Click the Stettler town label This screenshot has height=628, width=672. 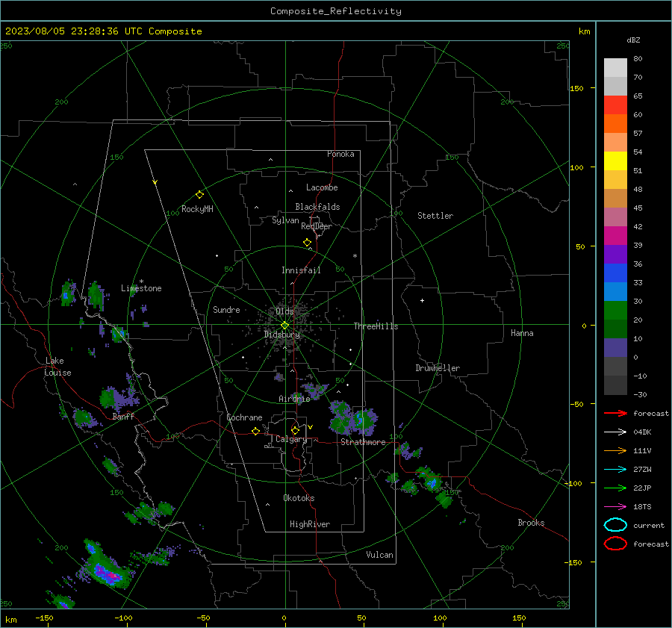click(x=435, y=216)
